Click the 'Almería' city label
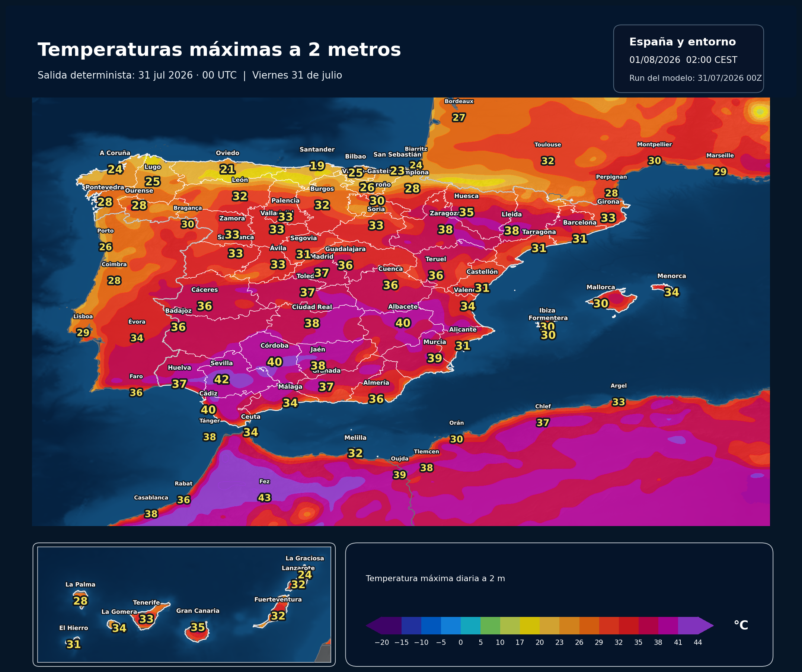The height and width of the screenshot is (672, 802). tap(376, 382)
